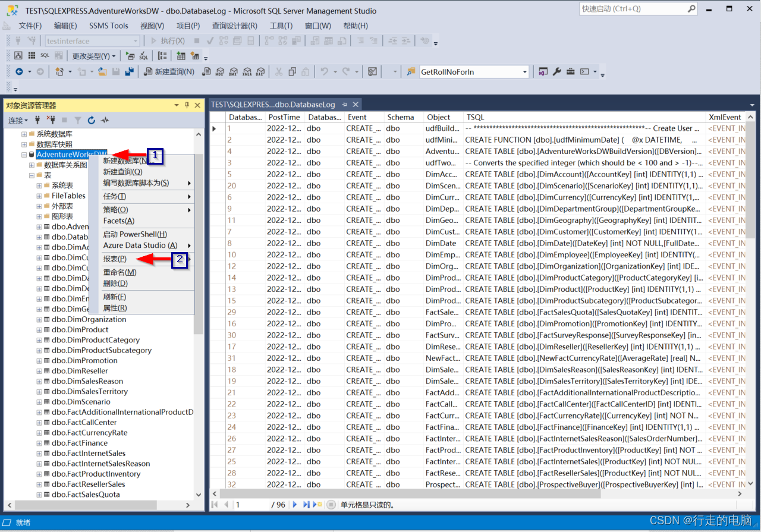The height and width of the screenshot is (532, 761).
Task: Show the SQL pane icon
Action: pos(45,55)
